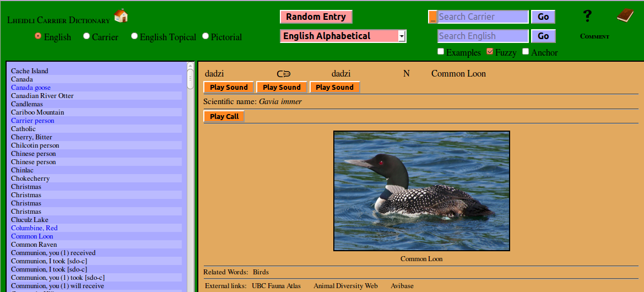Toggle the Anchor checkbox
This screenshot has width=644, height=292.
tap(526, 52)
